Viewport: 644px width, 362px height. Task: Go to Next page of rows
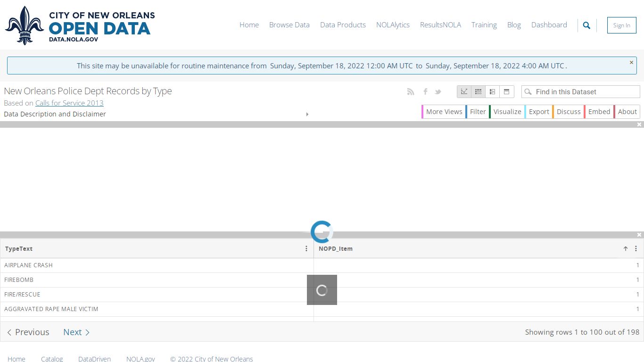(x=76, y=332)
